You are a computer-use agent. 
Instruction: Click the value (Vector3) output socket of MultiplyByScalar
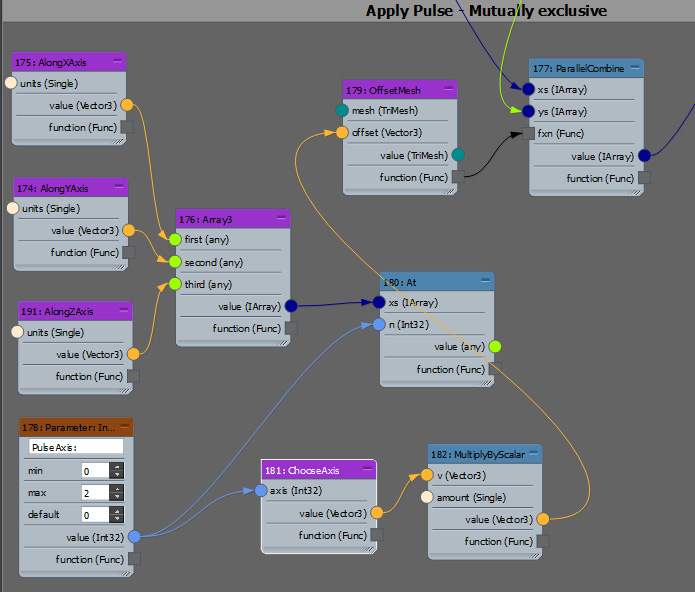click(543, 519)
